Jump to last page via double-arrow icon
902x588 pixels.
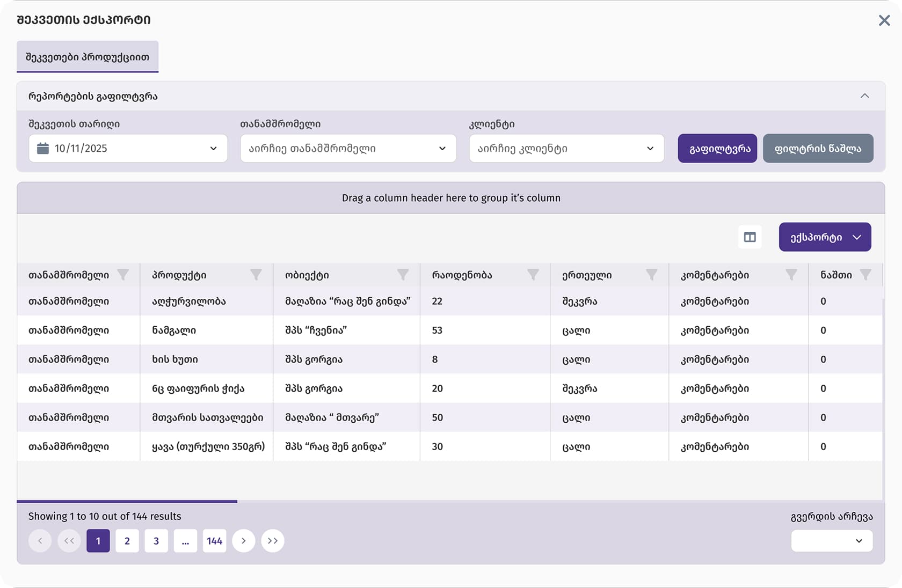pos(273,541)
